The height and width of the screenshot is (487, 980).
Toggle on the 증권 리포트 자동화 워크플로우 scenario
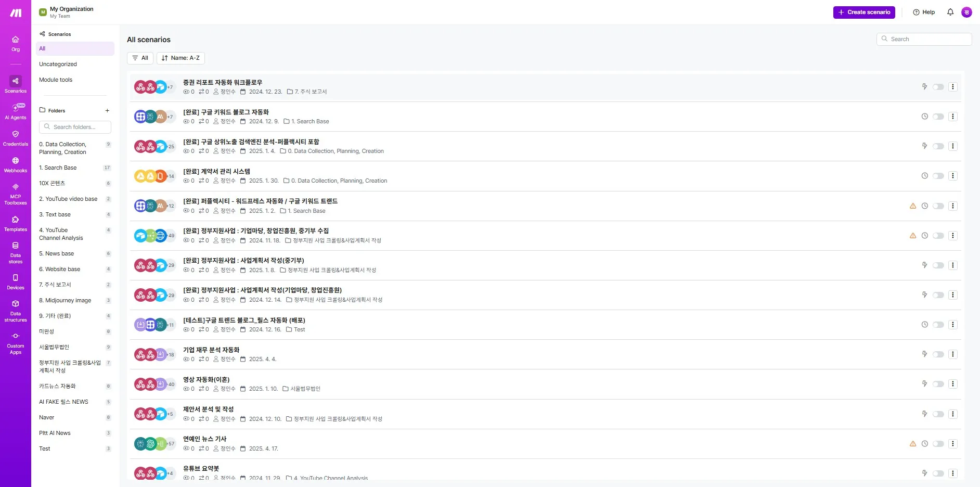(x=938, y=87)
